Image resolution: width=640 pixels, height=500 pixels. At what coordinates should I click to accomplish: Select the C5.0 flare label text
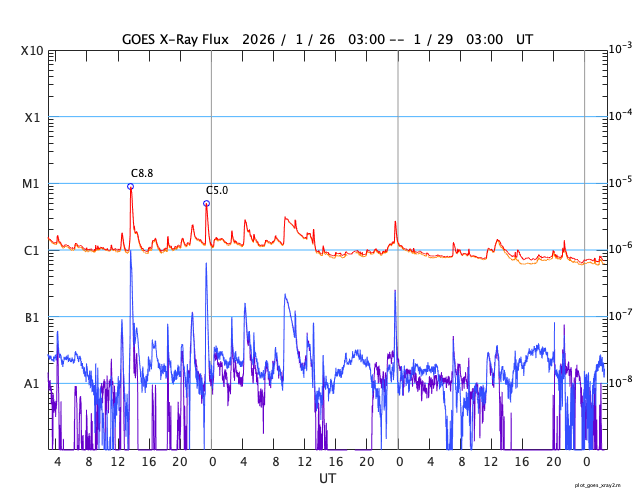pos(217,191)
